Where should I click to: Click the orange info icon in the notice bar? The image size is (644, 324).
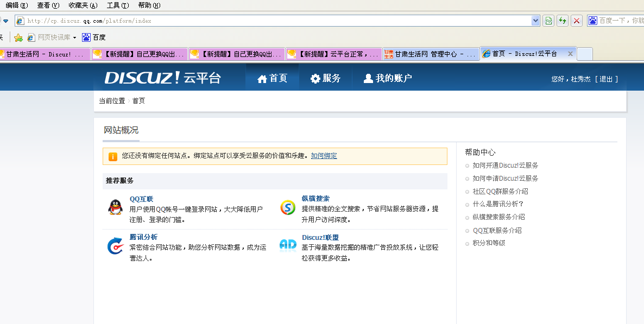(x=112, y=156)
